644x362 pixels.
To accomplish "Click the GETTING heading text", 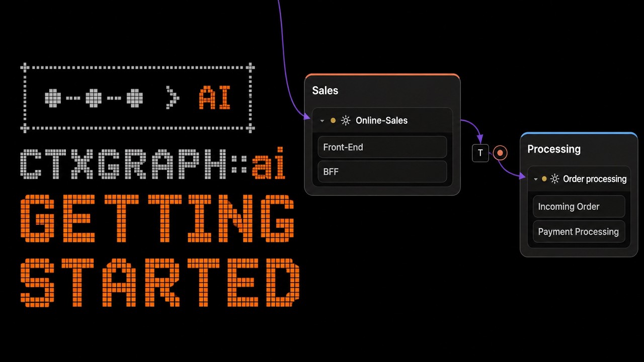I will click(157, 219).
